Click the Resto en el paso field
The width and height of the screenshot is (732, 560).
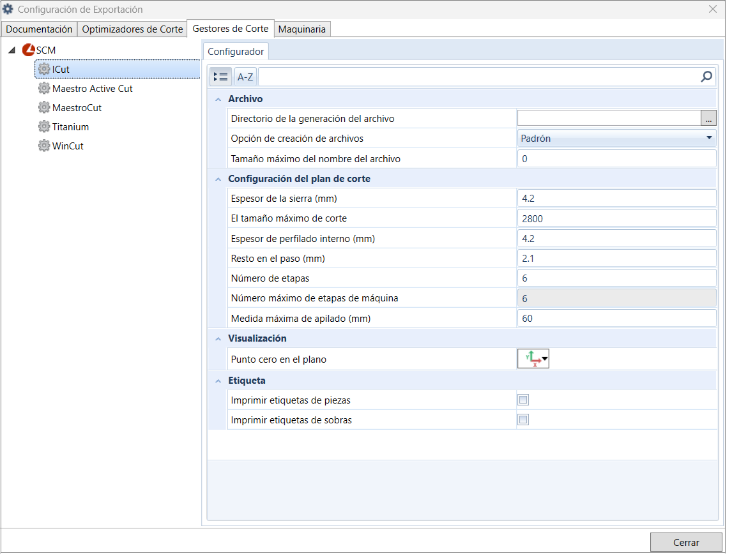[x=616, y=258]
